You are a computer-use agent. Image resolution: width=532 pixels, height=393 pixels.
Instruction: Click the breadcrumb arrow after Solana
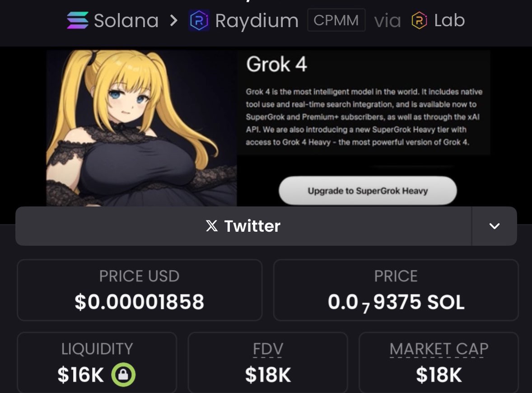(174, 21)
